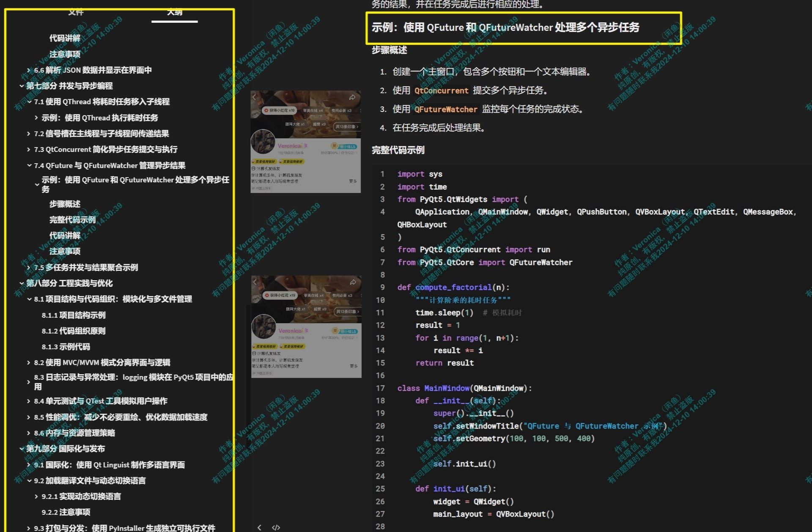Collapse 第八部分 工程实践与优化 section
Image resolution: width=812 pixels, height=532 pixels.
point(22,283)
